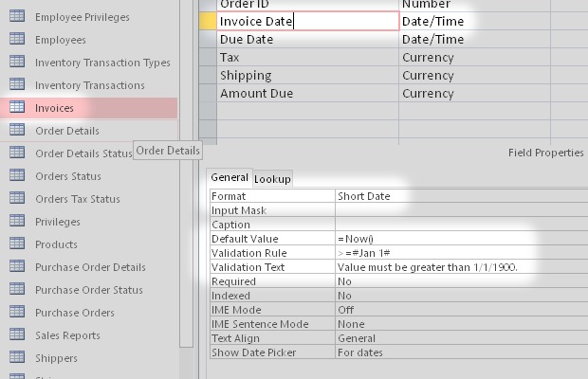
Task: Click the Employees table icon
Action: pyautogui.click(x=17, y=40)
